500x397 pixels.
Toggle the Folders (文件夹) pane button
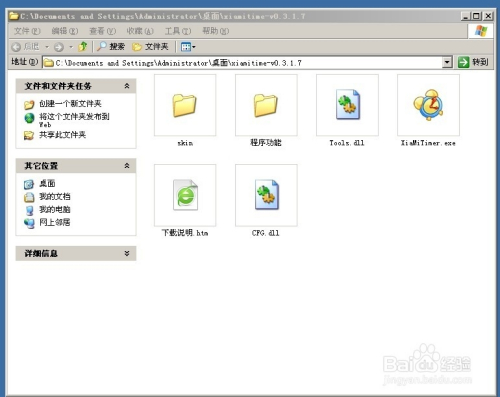150,47
